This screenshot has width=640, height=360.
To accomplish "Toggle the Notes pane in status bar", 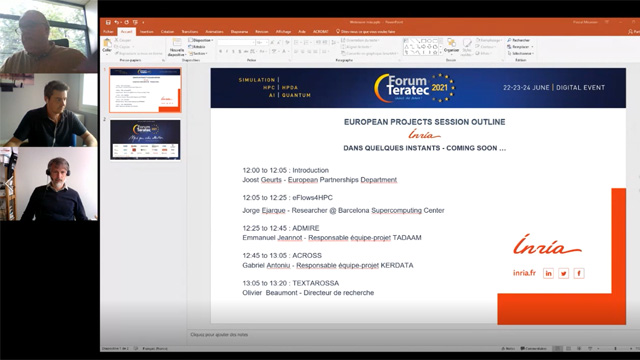I will pos(508,349).
